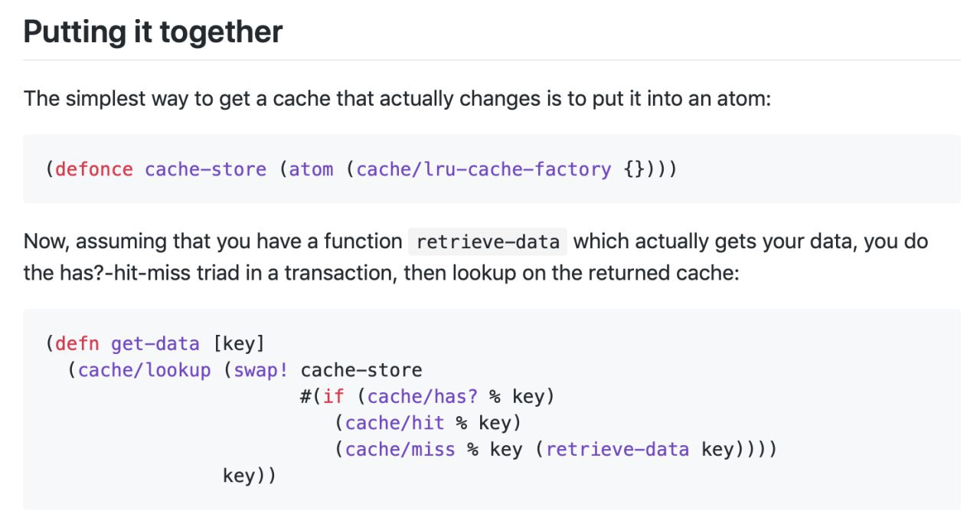
Task: Click the empty map {} in first snippet
Action: click(x=634, y=169)
